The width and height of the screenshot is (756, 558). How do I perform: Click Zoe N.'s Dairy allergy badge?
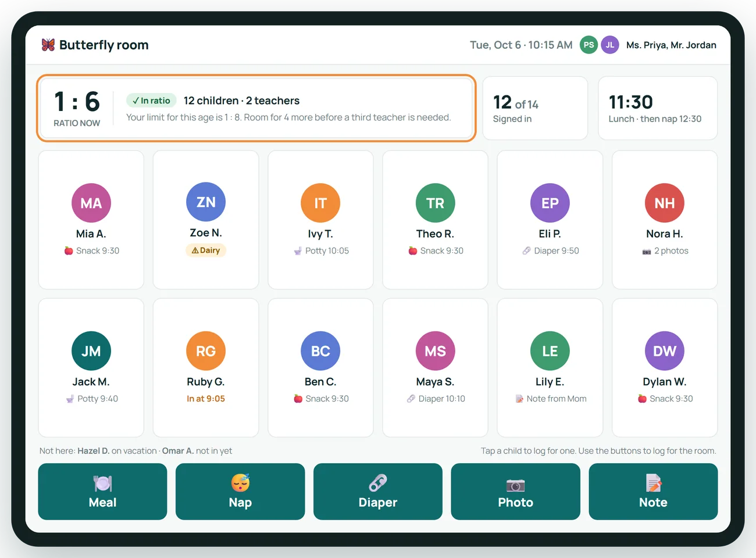[x=206, y=251]
